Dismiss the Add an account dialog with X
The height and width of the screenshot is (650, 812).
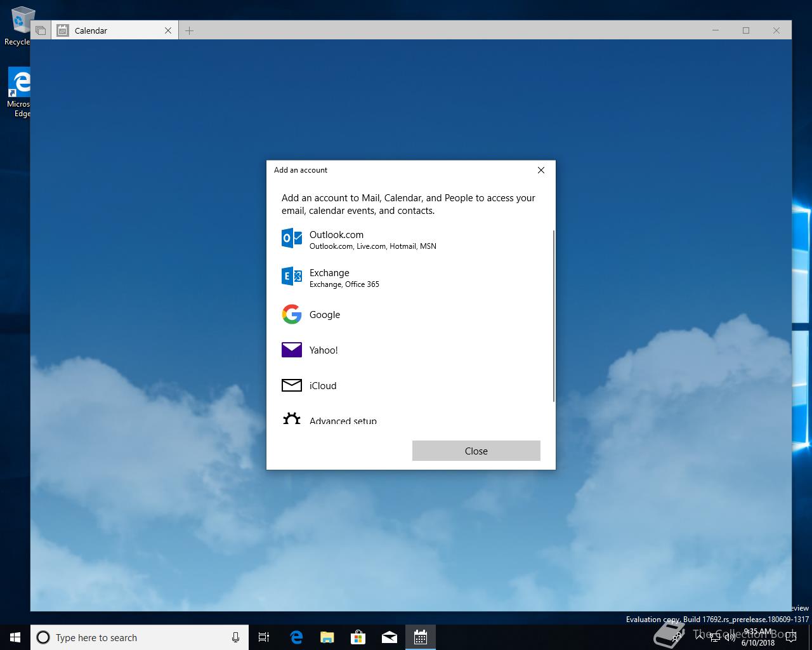[x=541, y=170]
